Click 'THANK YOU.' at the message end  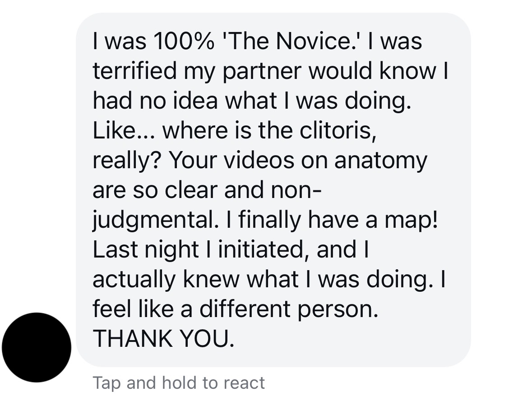[164, 338]
